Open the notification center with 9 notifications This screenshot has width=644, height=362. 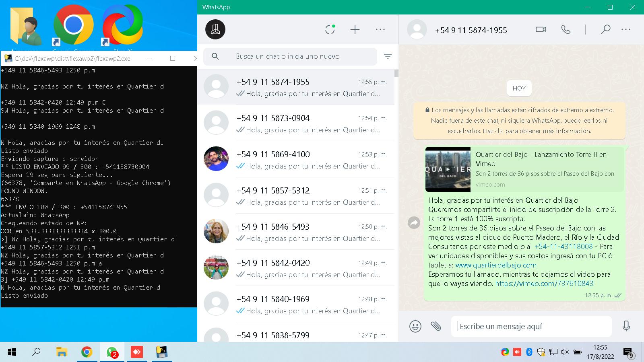[x=628, y=353]
